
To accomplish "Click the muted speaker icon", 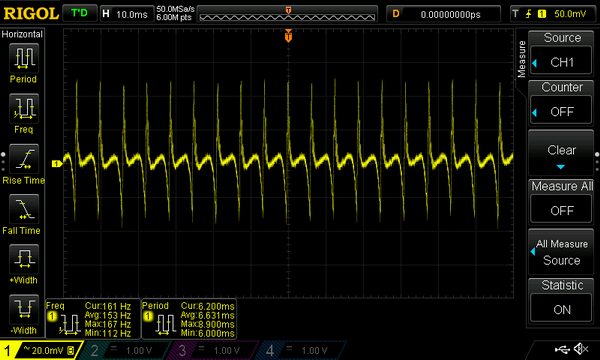I will (581, 349).
